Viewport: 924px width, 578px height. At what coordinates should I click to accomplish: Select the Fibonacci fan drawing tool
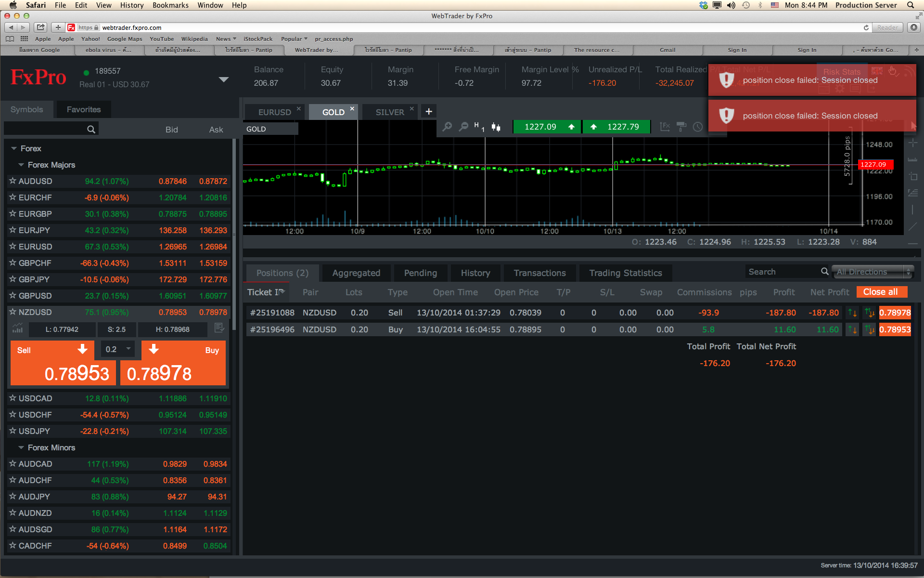click(x=912, y=193)
